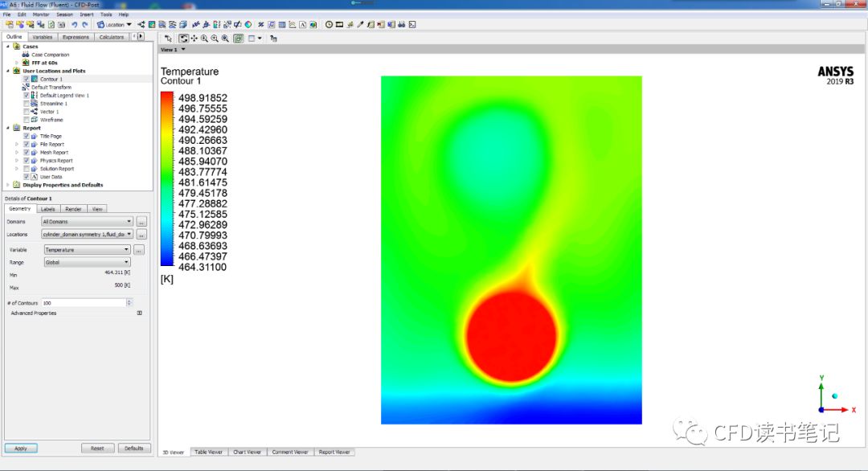Screen dimensions: 868x471
Task: Open Case Comparison binoculars in toolbar
Action: (x=402, y=24)
